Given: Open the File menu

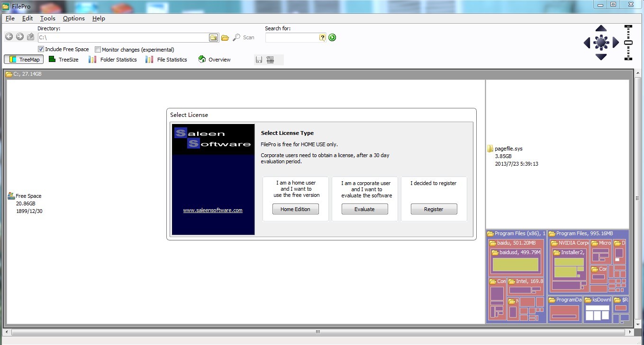Looking at the screenshot, I should [10, 18].
